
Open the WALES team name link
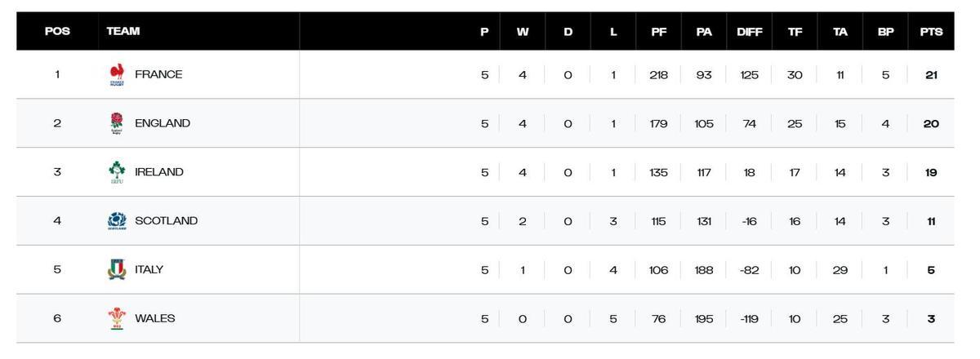point(154,319)
